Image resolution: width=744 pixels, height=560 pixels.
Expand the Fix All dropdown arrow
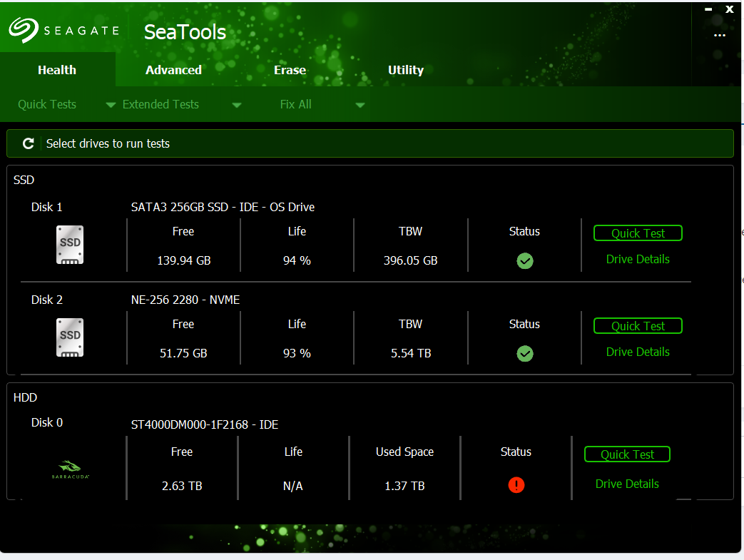pos(360,105)
